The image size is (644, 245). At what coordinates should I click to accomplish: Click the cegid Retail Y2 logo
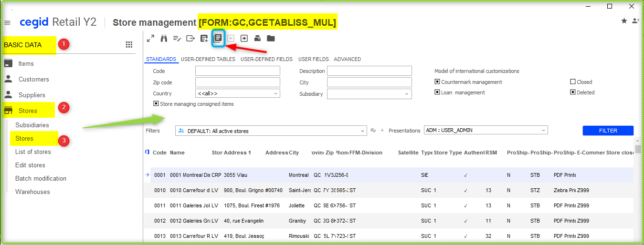[58, 22]
